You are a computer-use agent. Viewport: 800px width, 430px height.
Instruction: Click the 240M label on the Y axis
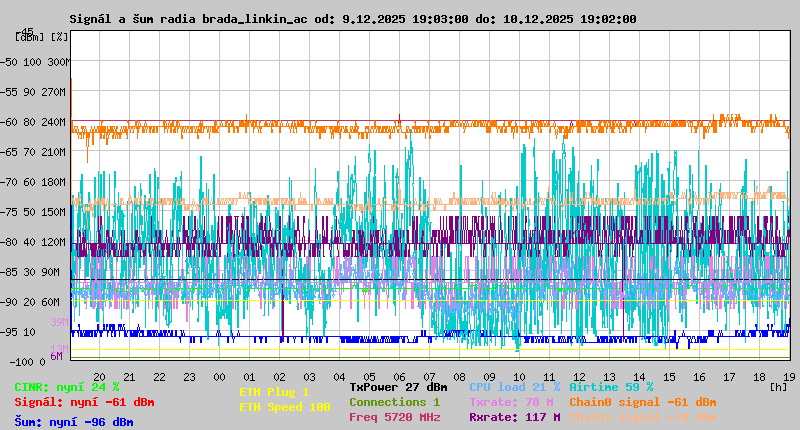coord(53,122)
